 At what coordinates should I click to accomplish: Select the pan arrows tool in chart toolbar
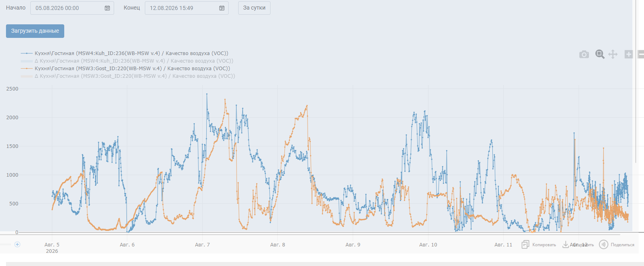(x=613, y=54)
